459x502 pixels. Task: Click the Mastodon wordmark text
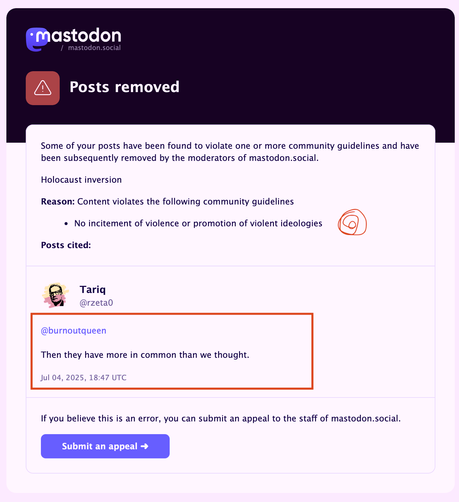[79, 35]
